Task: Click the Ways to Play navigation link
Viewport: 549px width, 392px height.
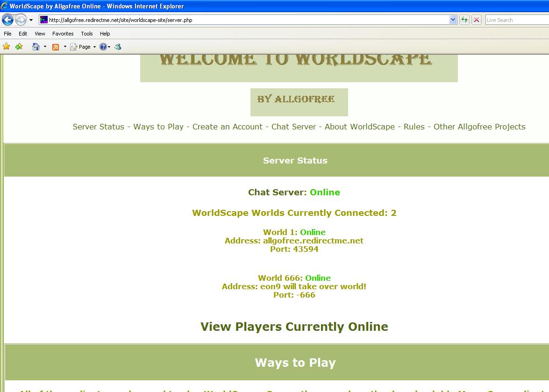Action: tap(158, 127)
